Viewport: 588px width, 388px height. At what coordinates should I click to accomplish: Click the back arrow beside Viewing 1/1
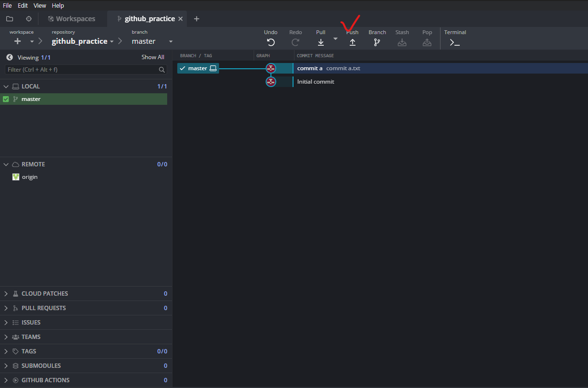(x=10, y=57)
